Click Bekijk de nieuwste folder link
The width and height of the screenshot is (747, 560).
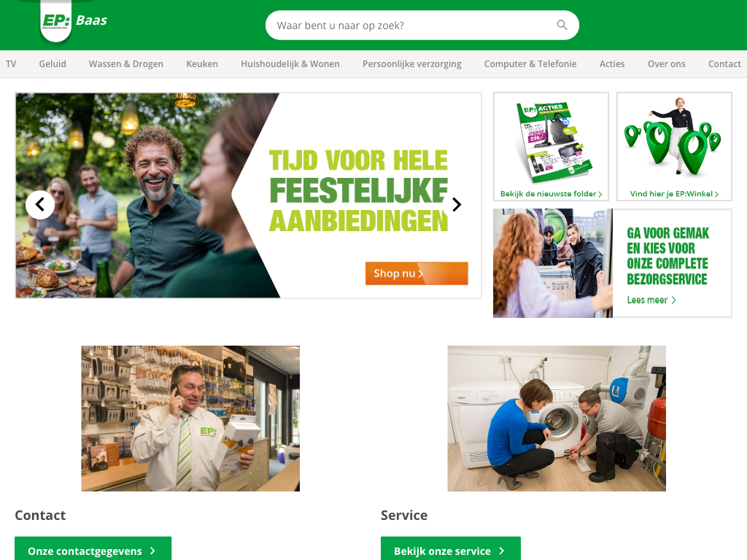click(x=551, y=194)
